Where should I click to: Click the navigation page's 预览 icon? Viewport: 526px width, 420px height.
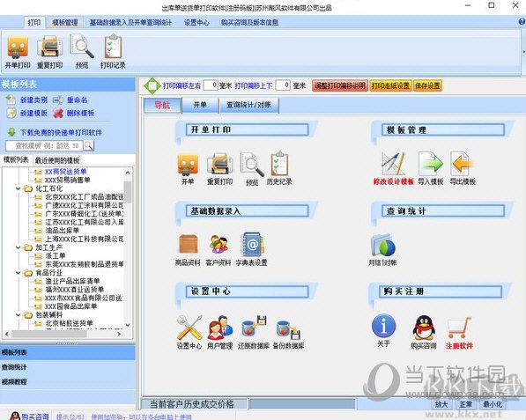click(x=252, y=165)
